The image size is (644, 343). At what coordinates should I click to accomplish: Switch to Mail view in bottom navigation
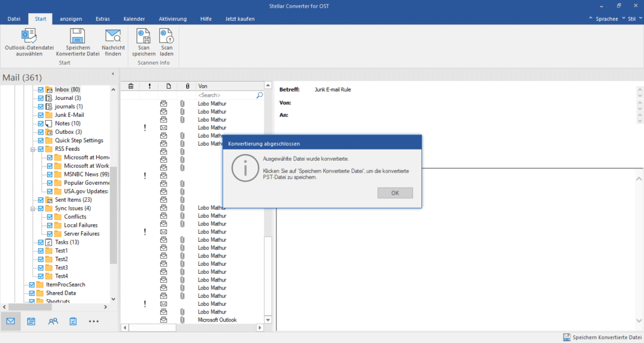coord(11,321)
